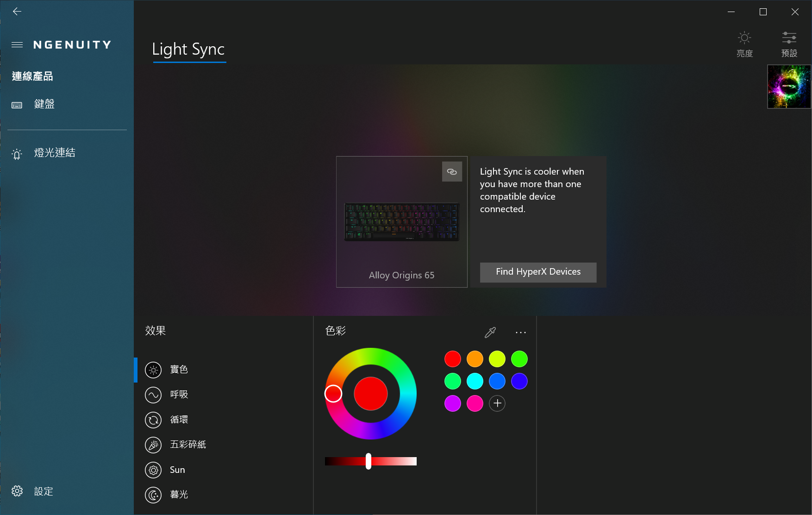Toggle link icon on Alloy Origins 65

coord(452,171)
